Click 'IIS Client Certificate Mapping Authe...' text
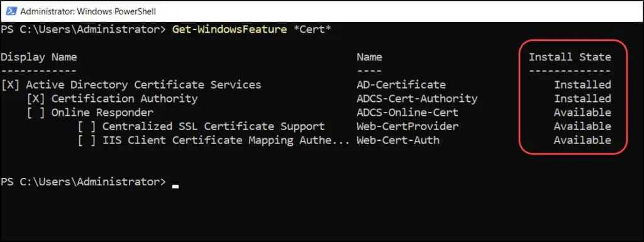 point(226,140)
